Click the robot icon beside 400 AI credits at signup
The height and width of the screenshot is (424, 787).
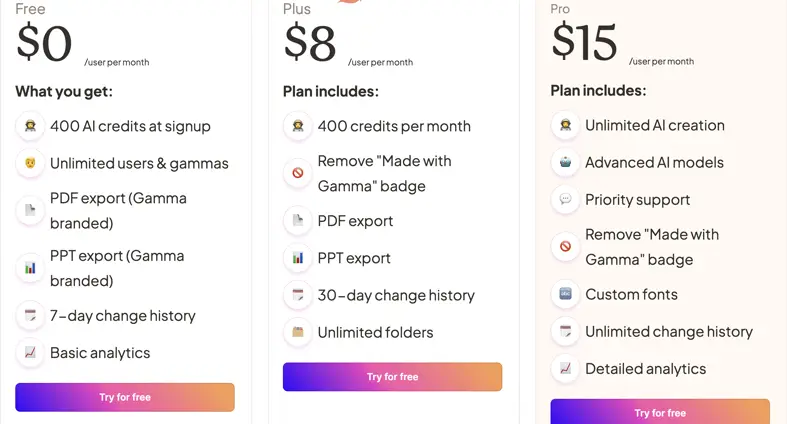point(30,127)
